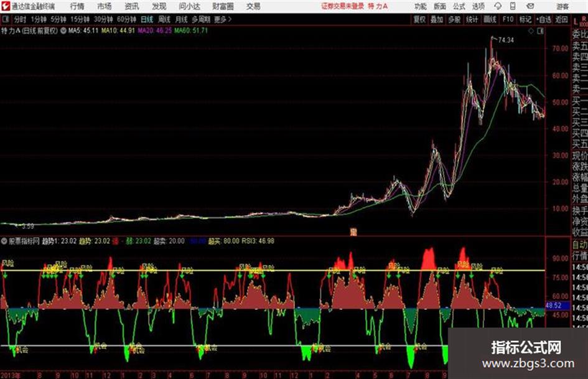Click the customer service headset icon
The image size is (588, 379).
pyautogui.click(x=498, y=6)
